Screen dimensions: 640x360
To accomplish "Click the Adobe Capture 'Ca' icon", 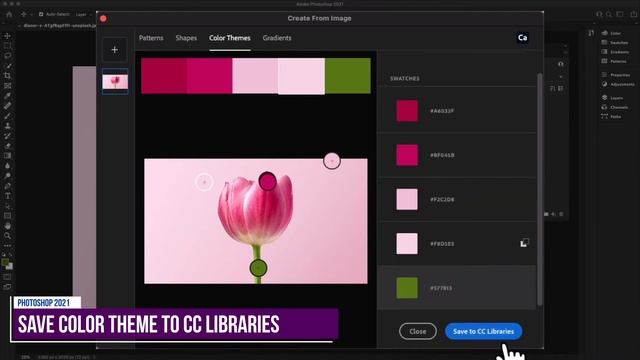I will 522,38.
